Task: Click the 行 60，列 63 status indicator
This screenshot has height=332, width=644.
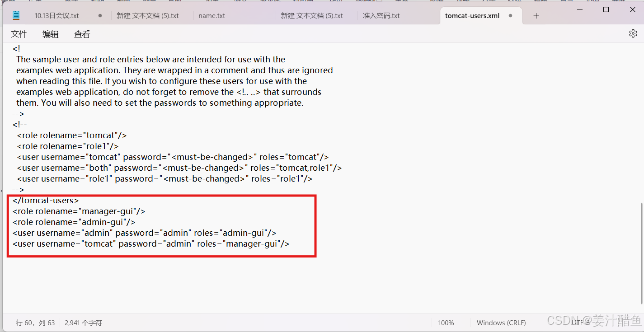Action: click(35, 323)
